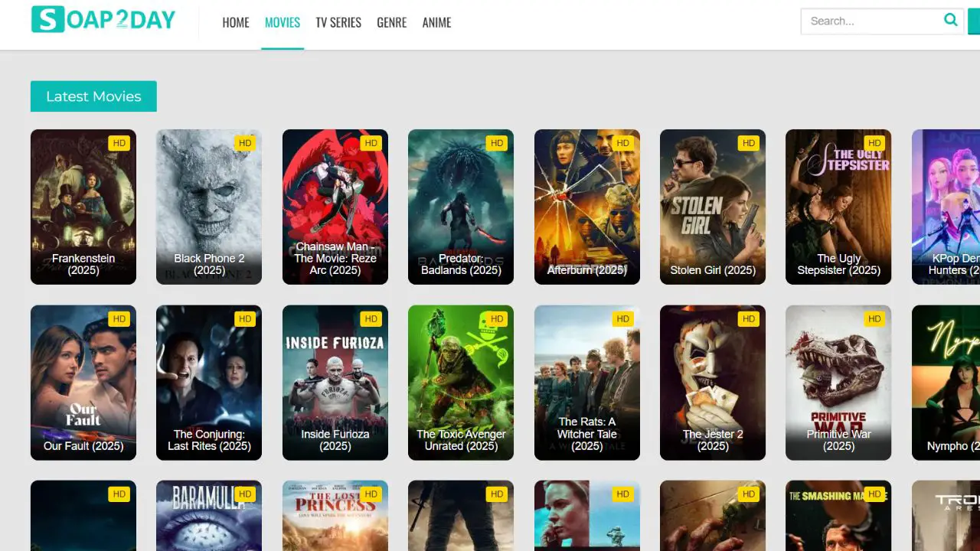Click HD badge on The Jester 2 poster

[748, 319]
